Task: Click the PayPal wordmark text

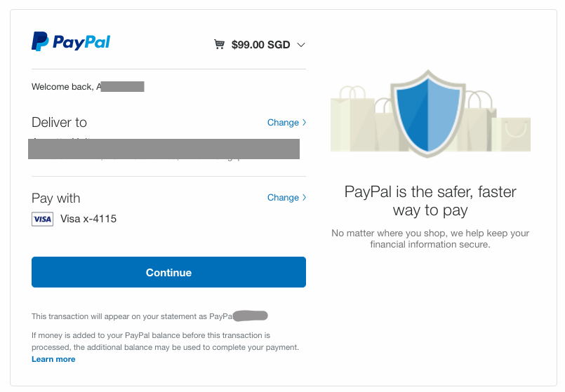Action: (x=81, y=42)
